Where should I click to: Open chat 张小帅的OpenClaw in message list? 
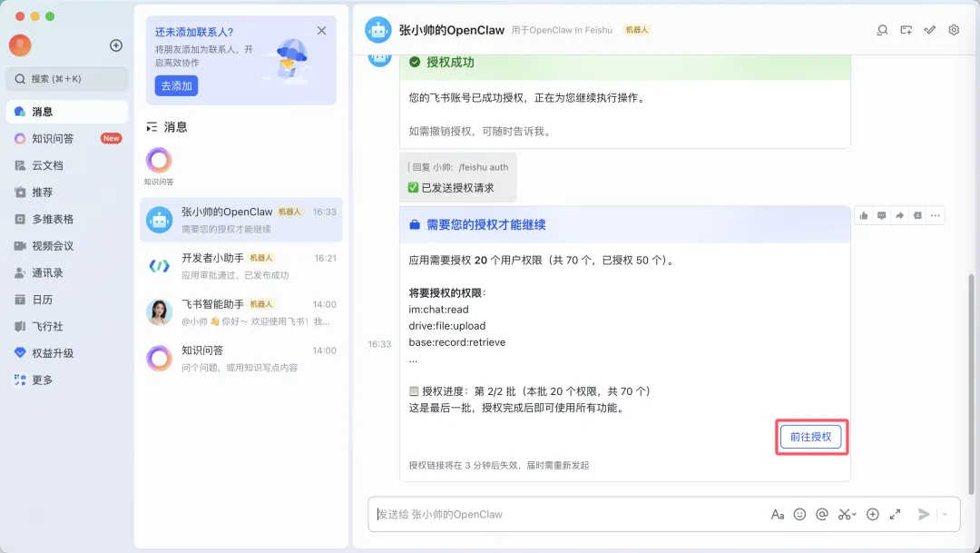pyautogui.click(x=241, y=220)
